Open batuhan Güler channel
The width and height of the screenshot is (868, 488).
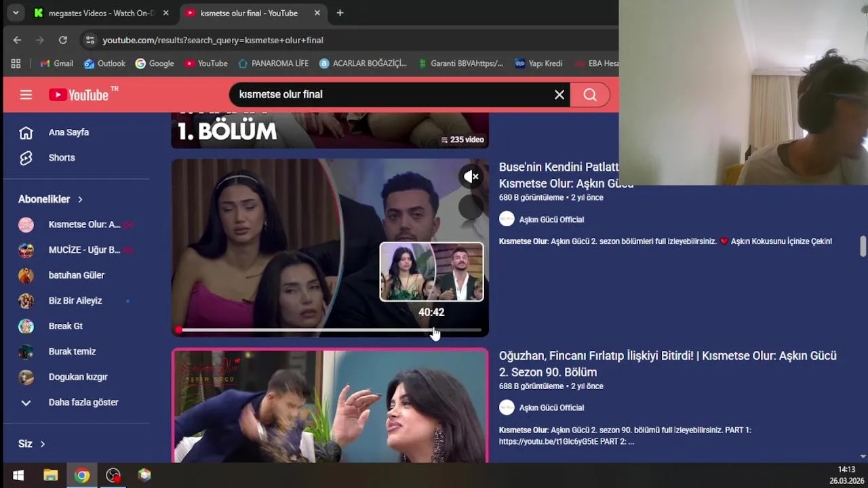click(76, 275)
